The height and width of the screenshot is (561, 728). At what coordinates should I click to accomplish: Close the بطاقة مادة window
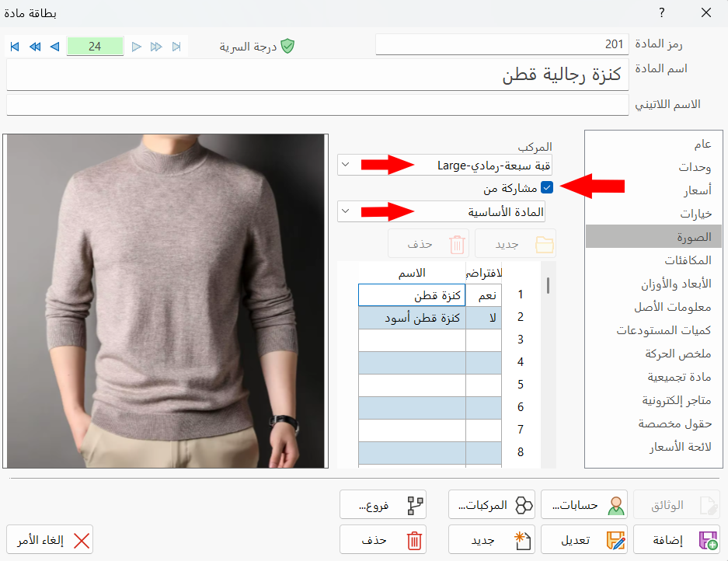706,12
